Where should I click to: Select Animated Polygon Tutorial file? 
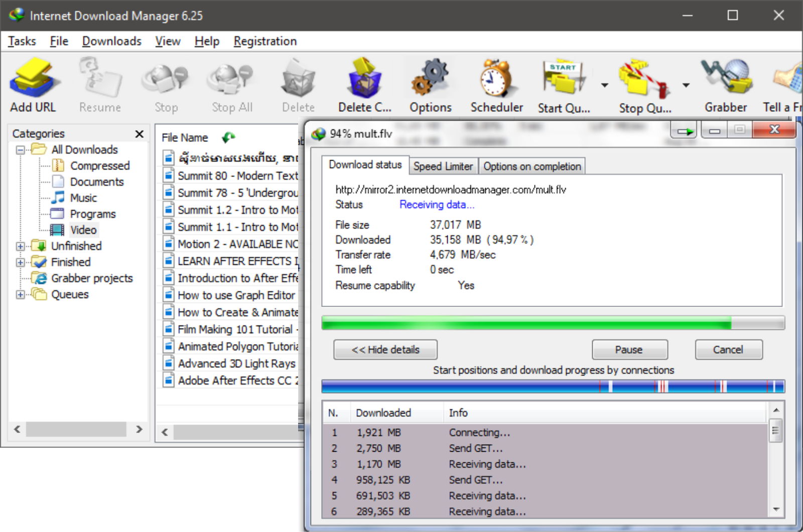click(231, 346)
